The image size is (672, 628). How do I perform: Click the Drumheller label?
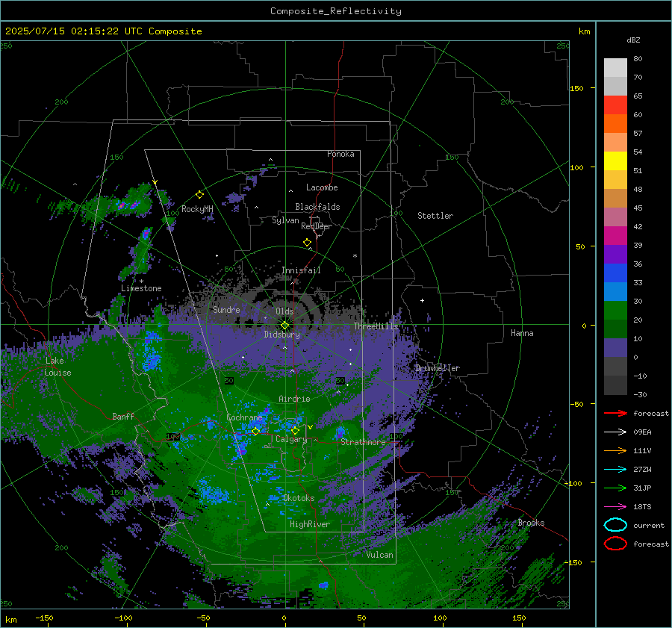click(437, 368)
